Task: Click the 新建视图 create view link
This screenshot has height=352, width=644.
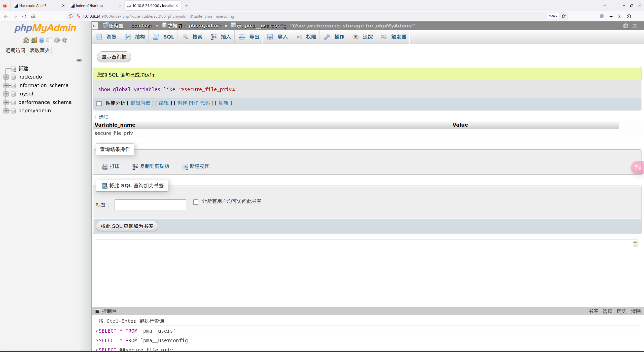Action: click(196, 166)
